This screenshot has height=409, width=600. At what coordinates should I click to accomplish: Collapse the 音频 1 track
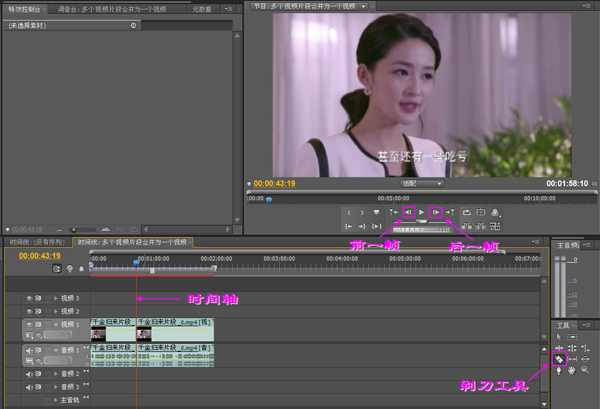(56, 350)
